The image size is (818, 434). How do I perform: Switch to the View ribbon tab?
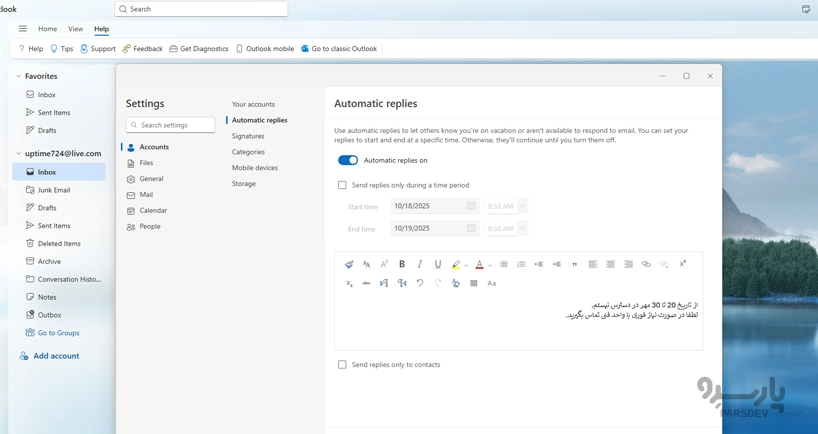click(75, 29)
